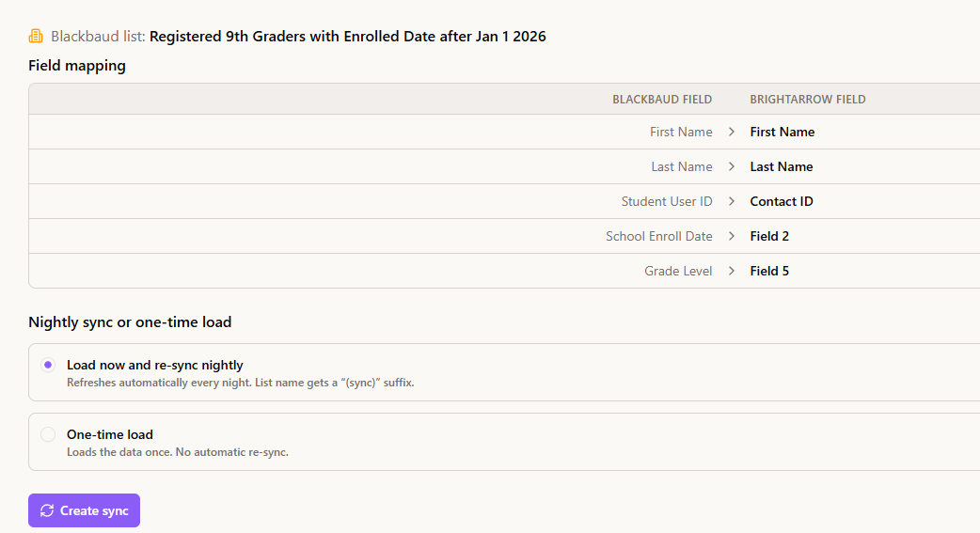Click the Field 5 mapping value

pyautogui.click(x=769, y=271)
